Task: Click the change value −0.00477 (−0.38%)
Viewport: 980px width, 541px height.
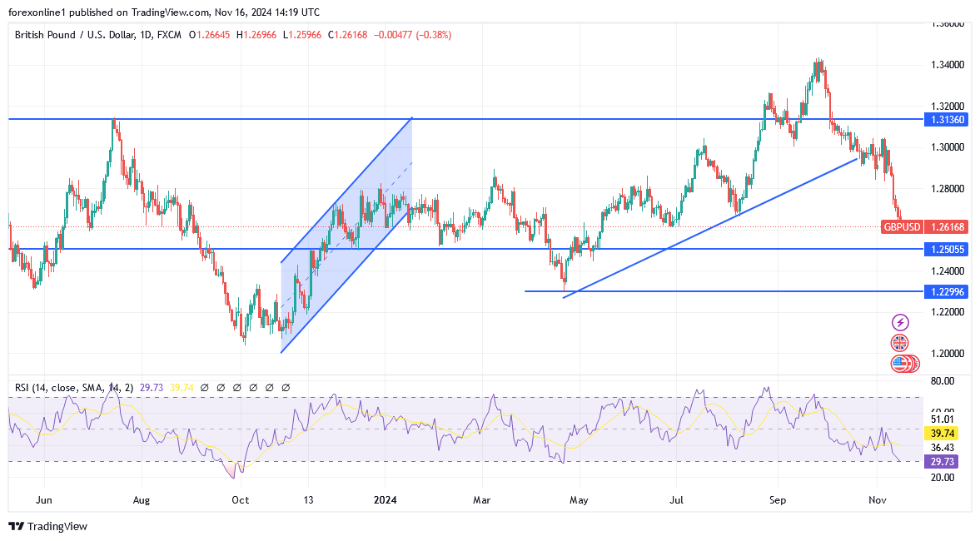Action: (x=412, y=35)
